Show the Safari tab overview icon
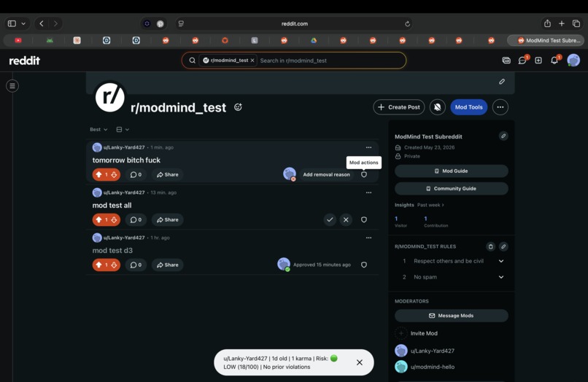Image resolution: width=588 pixels, height=382 pixels. (x=576, y=23)
